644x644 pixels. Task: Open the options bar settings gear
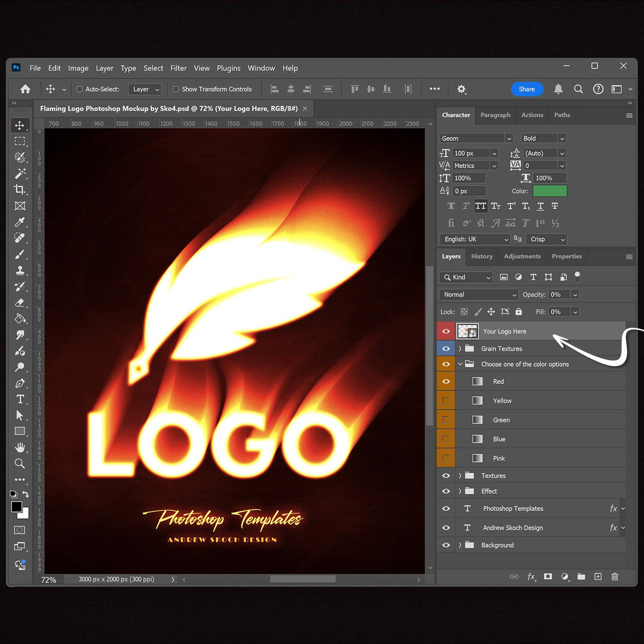coord(462,89)
